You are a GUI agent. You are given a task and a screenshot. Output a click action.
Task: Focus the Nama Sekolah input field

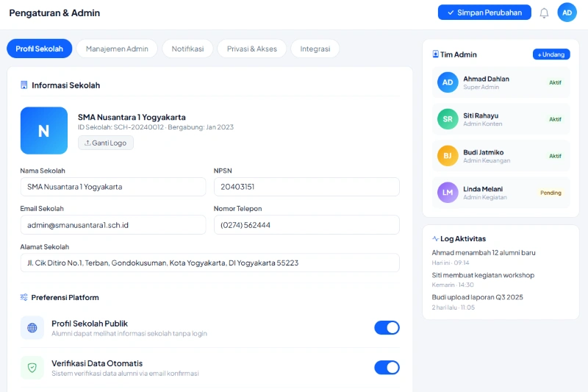pyautogui.click(x=113, y=187)
